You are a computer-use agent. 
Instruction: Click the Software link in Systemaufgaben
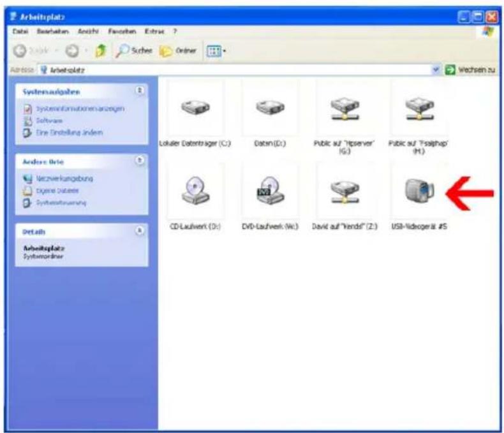[50, 121]
